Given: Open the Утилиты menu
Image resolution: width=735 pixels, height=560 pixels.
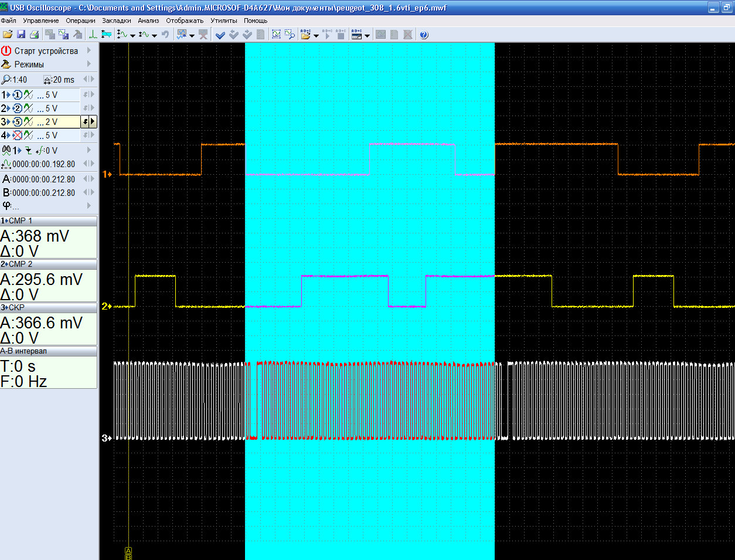Looking at the screenshot, I should pos(224,21).
